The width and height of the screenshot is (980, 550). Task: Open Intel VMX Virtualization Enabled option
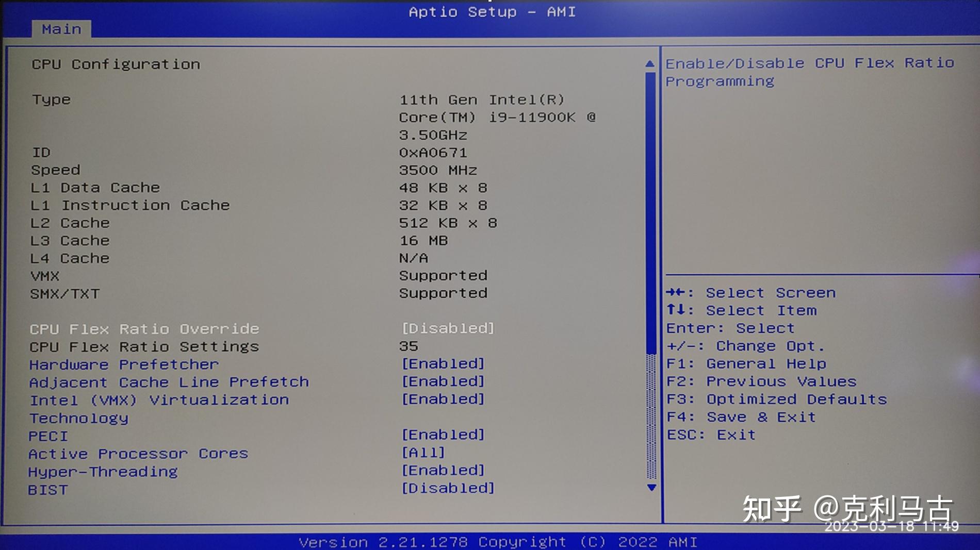(443, 399)
